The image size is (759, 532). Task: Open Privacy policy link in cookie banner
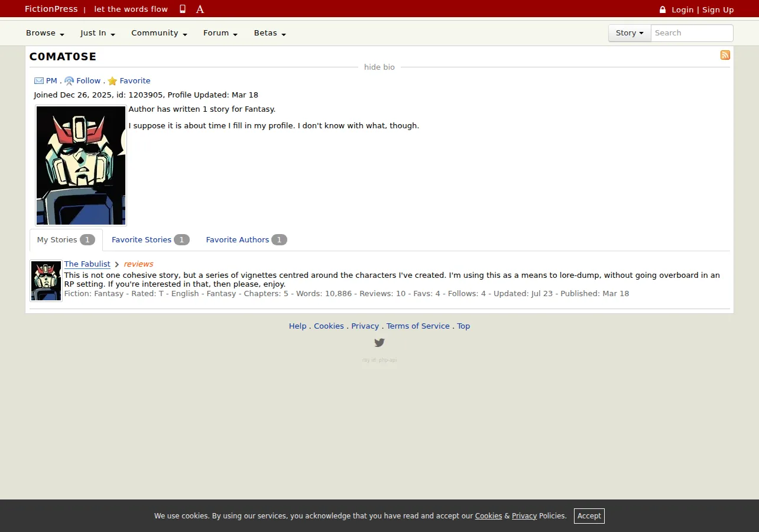(x=524, y=516)
